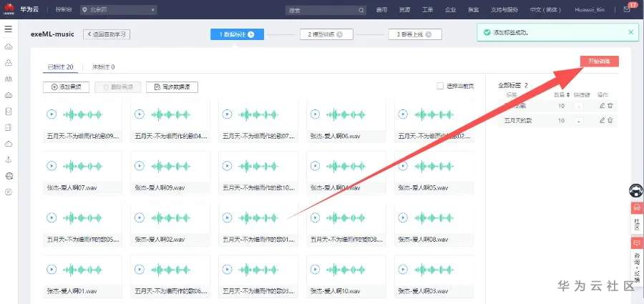Click the 添加音频 button
This screenshot has height=304, width=644.
[66, 87]
